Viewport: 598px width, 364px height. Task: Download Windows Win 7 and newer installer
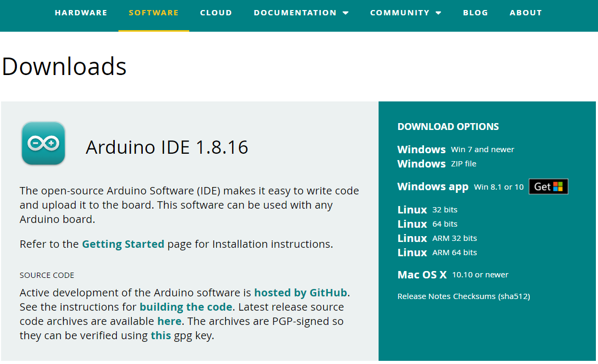[421, 150]
